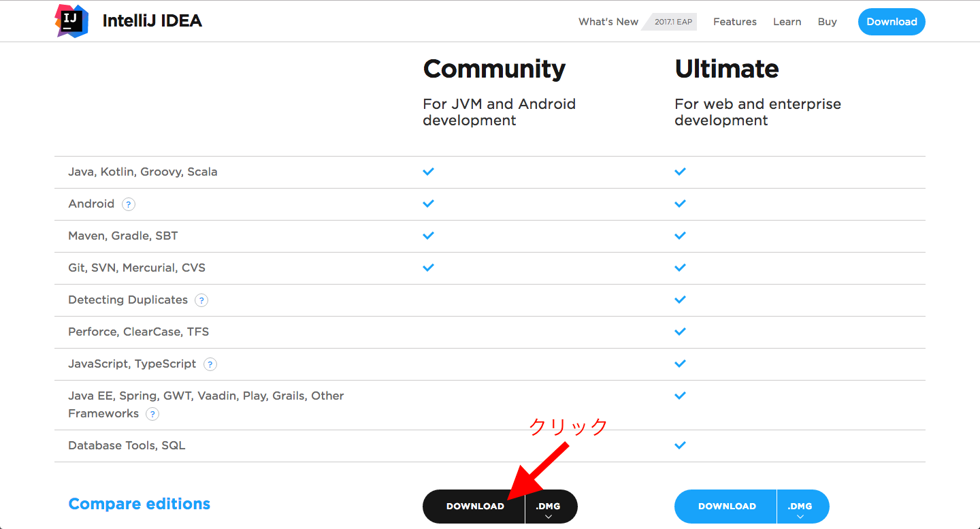Click the "JavaScript, TypeScript" feature label
Image resolution: width=980 pixels, height=529 pixels.
(132, 364)
